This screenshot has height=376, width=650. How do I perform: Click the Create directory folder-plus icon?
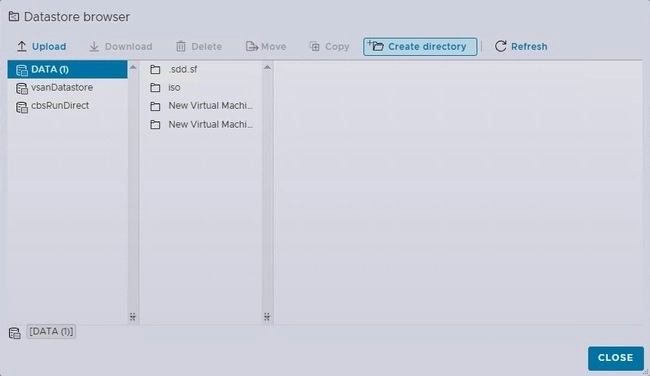[x=376, y=46]
